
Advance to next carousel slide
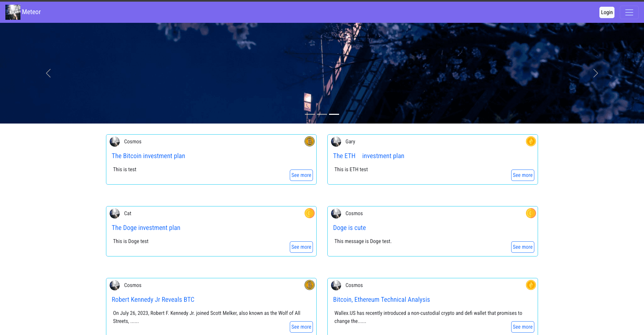(595, 73)
